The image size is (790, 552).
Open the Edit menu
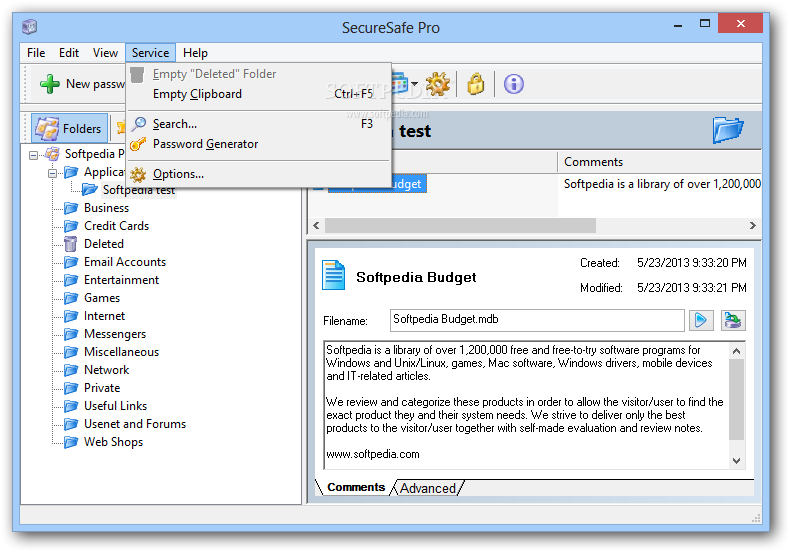69,53
